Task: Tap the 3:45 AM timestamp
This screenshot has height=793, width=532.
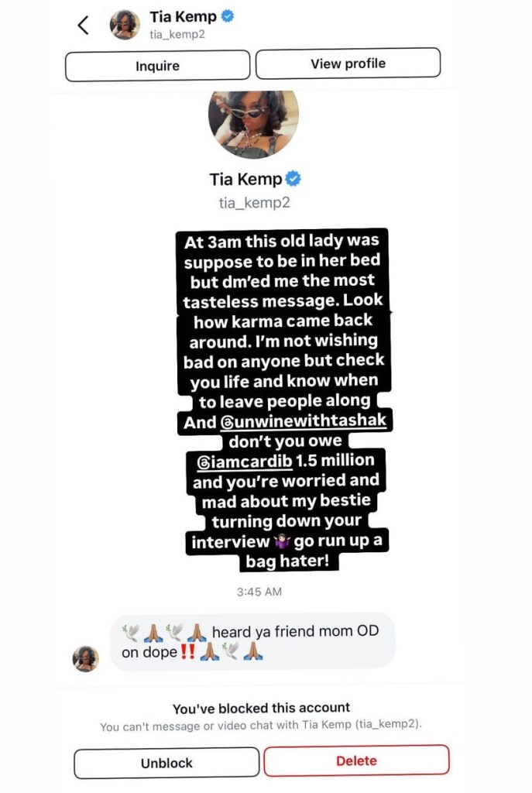Action: [x=259, y=592]
